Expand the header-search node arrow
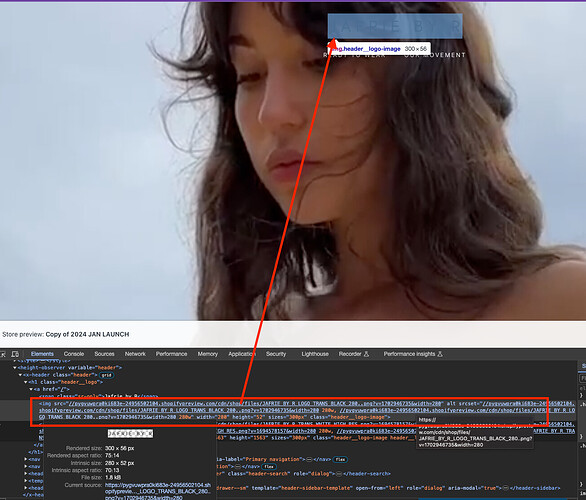586x500 pixels. [26, 474]
